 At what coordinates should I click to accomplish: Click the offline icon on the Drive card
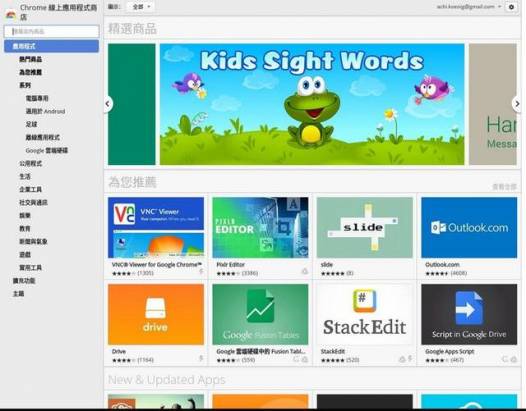(x=201, y=359)
